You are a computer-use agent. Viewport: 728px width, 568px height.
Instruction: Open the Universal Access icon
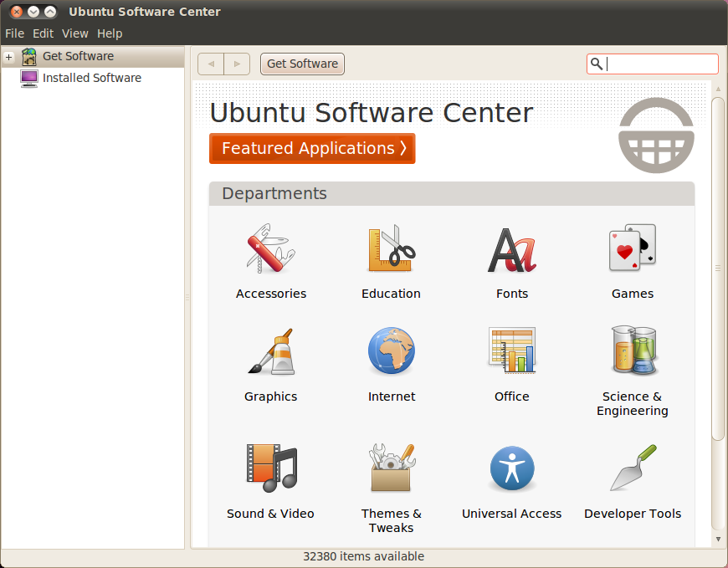(x=512, y=468)
